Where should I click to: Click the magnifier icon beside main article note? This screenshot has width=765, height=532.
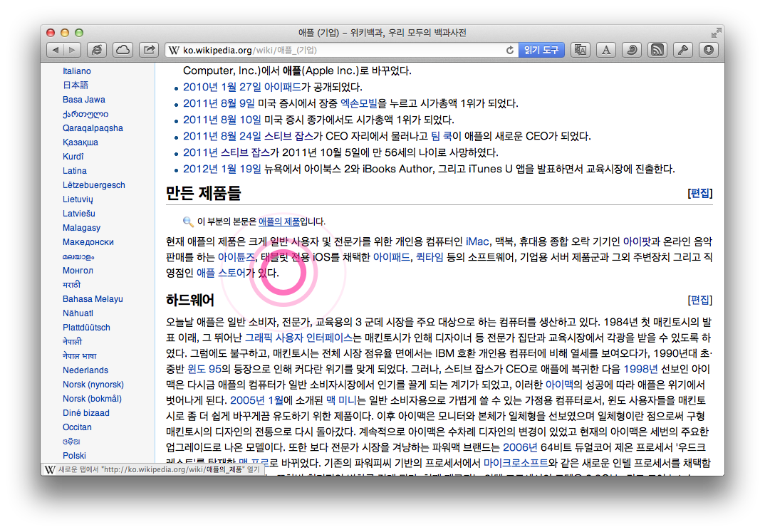tap(188, 221)
